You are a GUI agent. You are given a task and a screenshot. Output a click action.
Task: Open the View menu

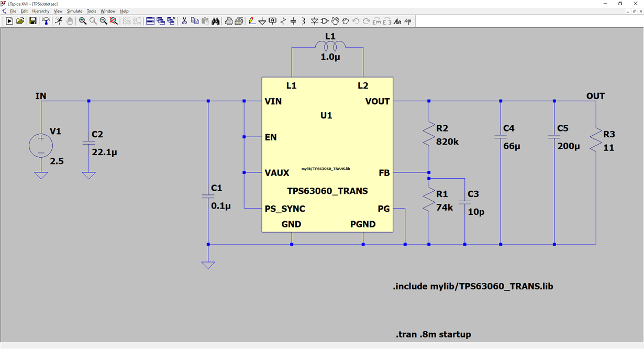coord(58,11)
